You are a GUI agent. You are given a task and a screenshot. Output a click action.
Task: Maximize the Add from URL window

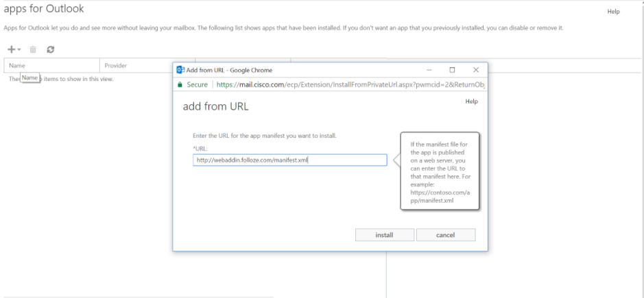[x=452, y=70]
